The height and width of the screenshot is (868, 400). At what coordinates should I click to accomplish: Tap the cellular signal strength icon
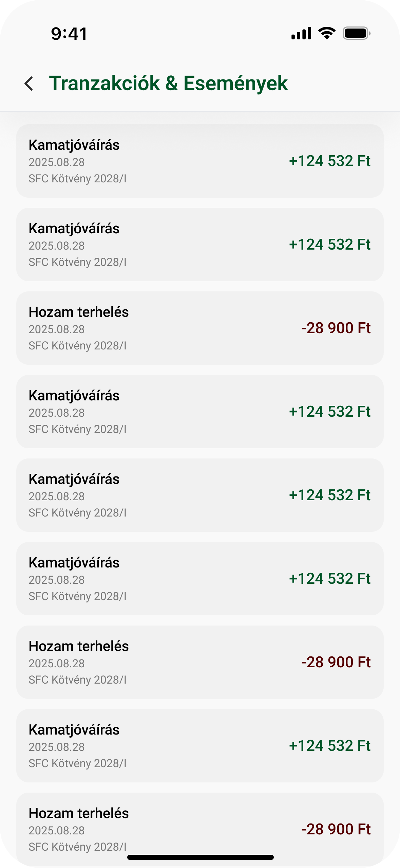click(301, 34)
